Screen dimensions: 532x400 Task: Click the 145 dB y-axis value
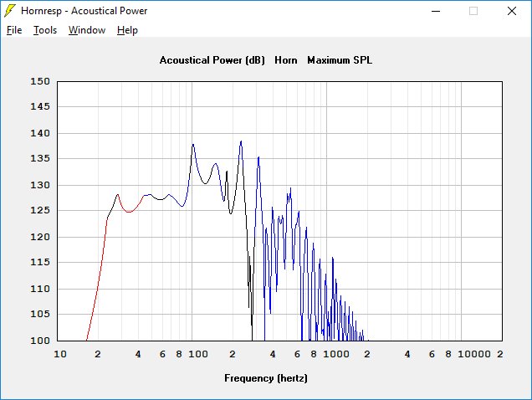[x=40, y=106]
